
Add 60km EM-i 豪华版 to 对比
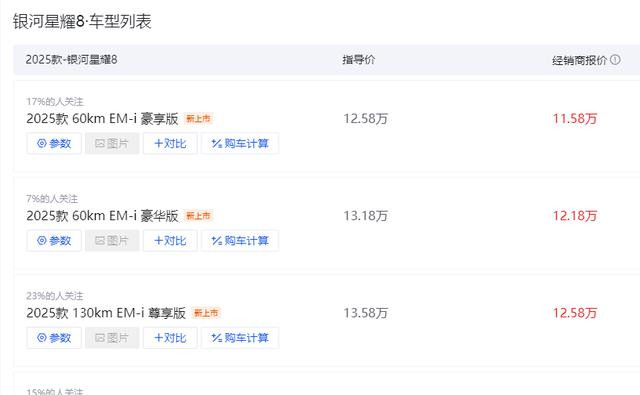point(170,241)
